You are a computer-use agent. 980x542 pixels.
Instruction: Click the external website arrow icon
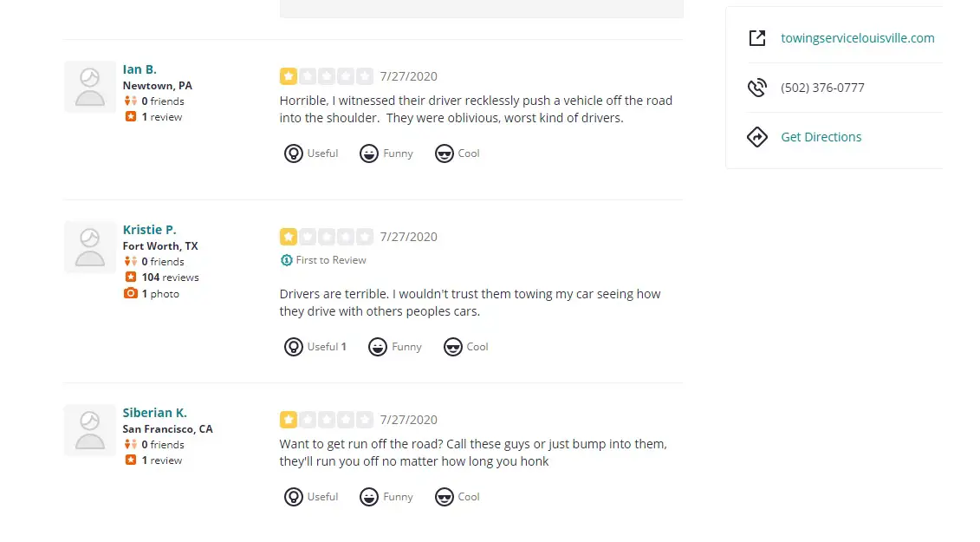pos(756,38)
